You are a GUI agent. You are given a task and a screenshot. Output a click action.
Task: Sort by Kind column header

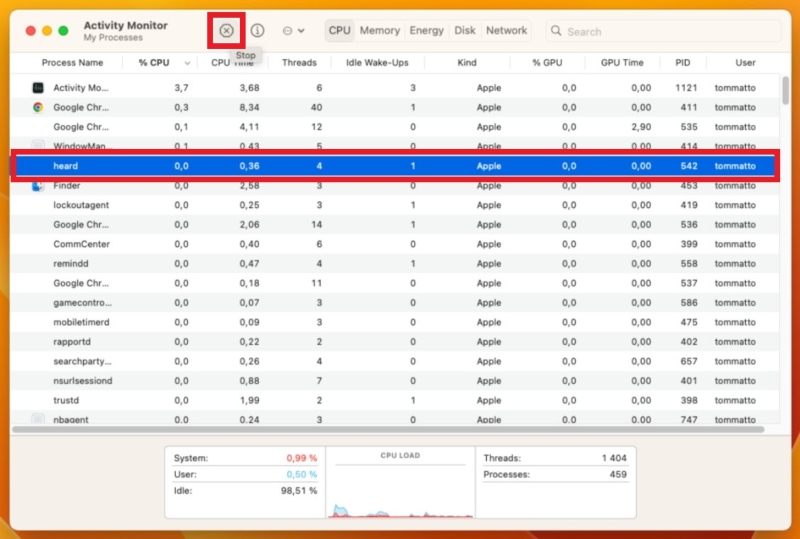pyautogui.click(x=466, y=63)
